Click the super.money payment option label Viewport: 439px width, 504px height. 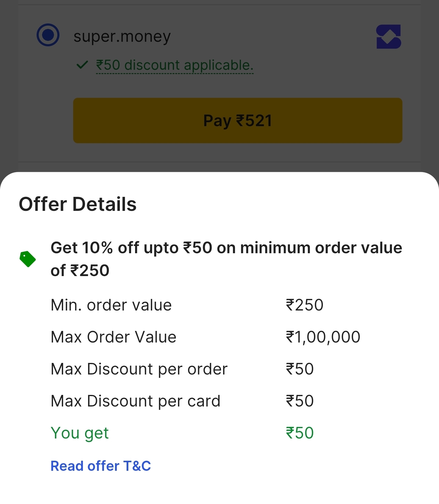(x=122, y=36)
